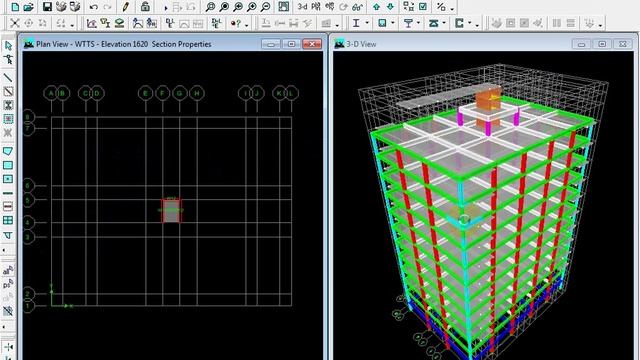Toggle the lock/unlock model padlock

145,7
